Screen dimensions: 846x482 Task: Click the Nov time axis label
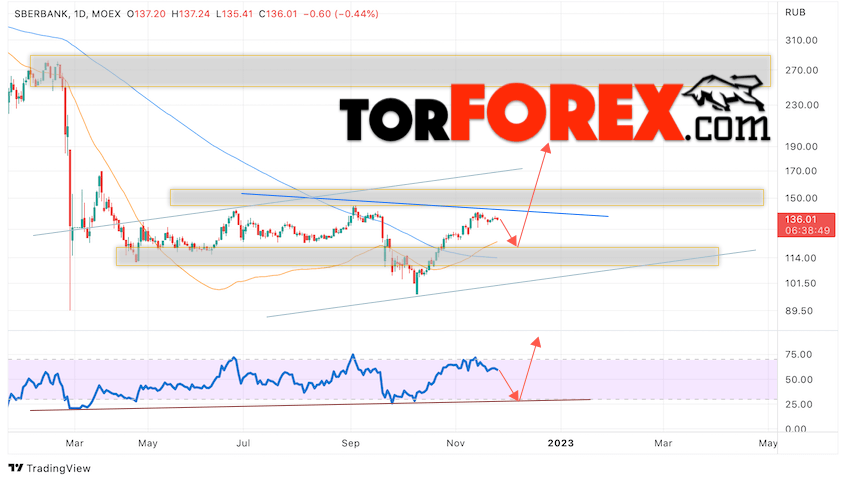455,443
